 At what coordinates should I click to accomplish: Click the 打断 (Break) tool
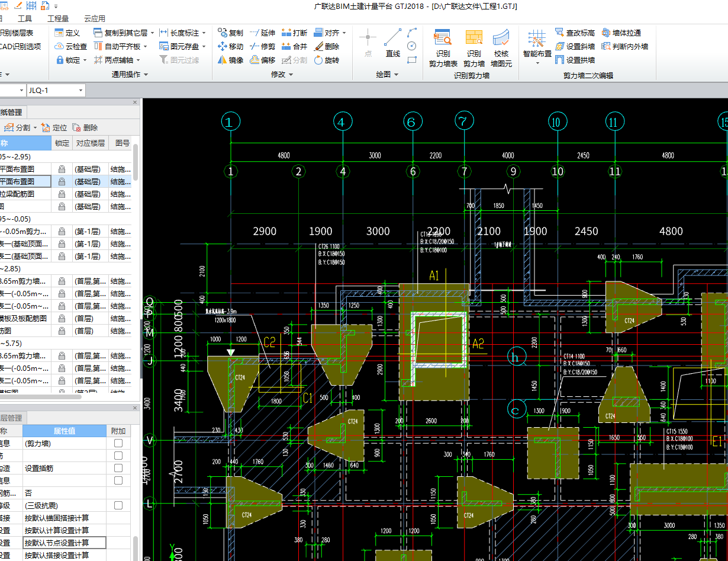294,33
